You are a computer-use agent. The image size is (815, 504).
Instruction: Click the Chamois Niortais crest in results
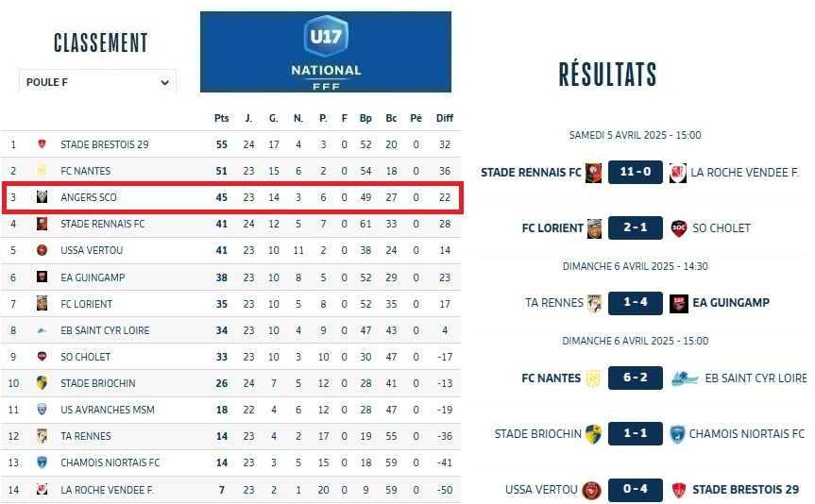coord(676,434)
